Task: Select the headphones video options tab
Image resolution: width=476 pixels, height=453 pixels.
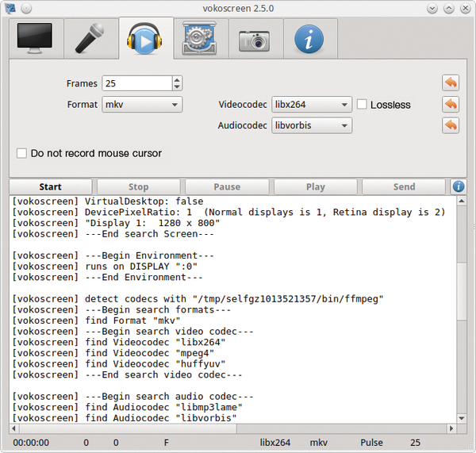Action: pyautogui.click(x=146, y=38)
